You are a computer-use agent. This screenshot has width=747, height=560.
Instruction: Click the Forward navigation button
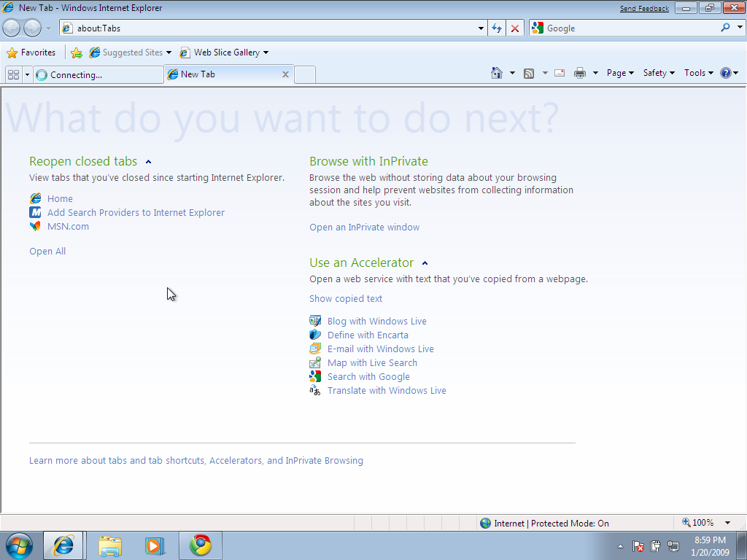point(32,28)
